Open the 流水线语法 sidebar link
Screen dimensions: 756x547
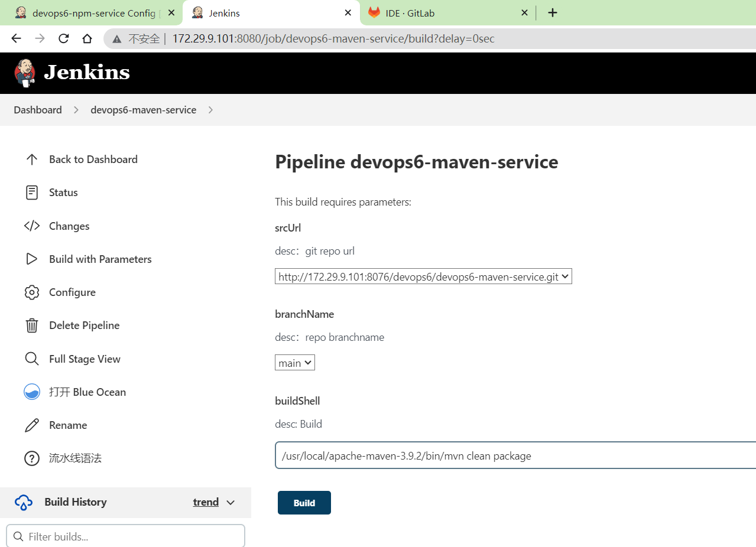pos(75,458)
